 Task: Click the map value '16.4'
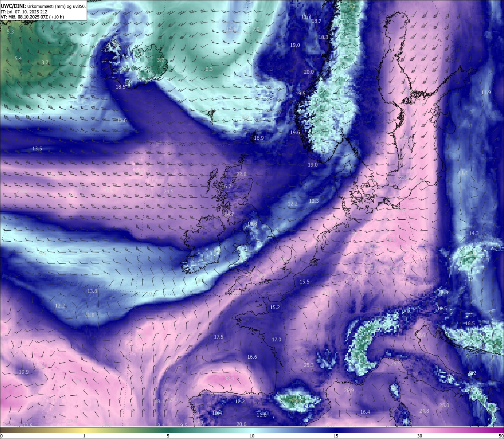365,412
